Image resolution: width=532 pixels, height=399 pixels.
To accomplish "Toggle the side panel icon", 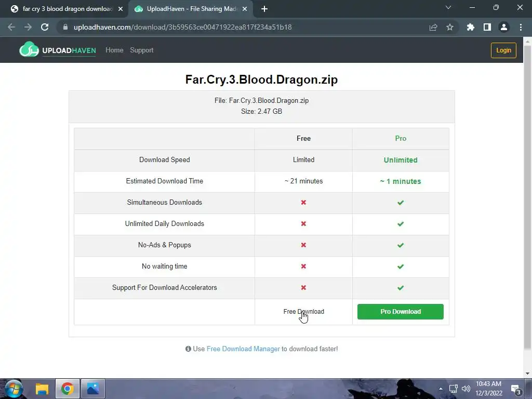I will pos(487,27).
